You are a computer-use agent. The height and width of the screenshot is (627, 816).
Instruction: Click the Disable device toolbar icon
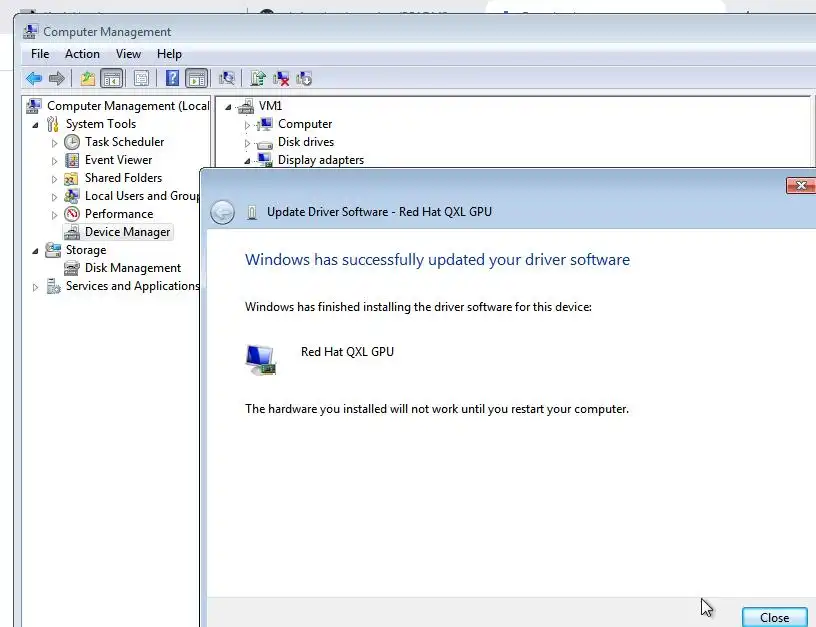pos(304,79)
